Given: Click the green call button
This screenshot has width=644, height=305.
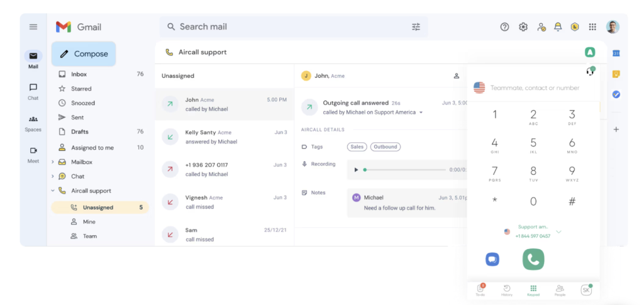Looking at the screenshot, I should click(x=533, y=259).
